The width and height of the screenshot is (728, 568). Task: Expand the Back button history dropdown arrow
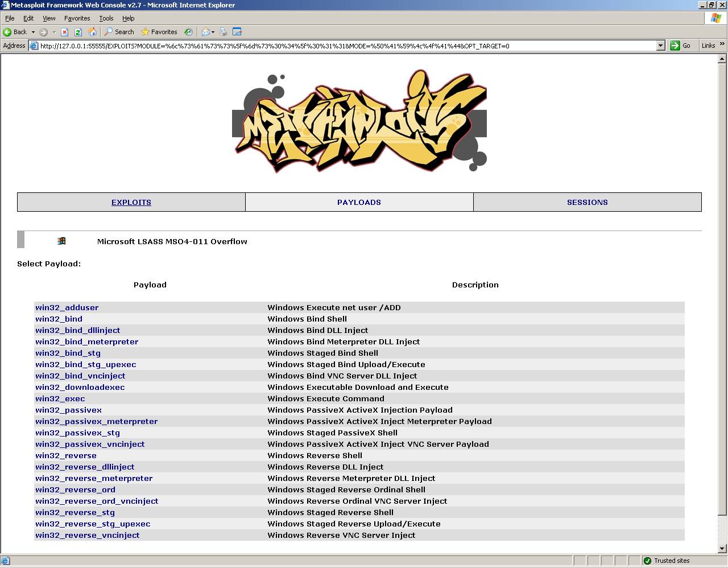coord(33,32)
